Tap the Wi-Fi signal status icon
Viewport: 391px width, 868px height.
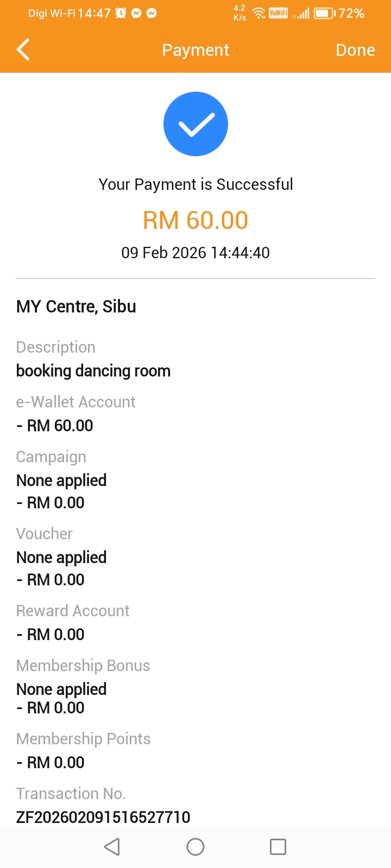click(259, 14)
